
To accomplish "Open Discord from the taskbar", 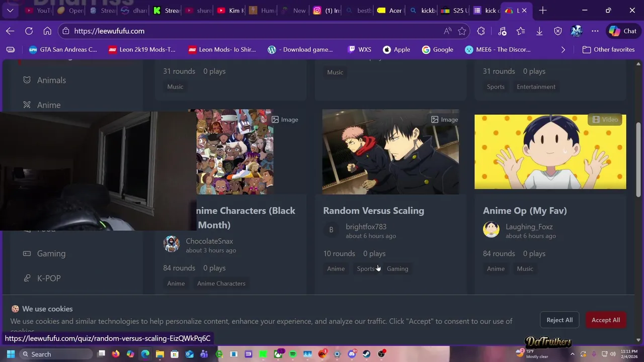I will tap(352, 354).
